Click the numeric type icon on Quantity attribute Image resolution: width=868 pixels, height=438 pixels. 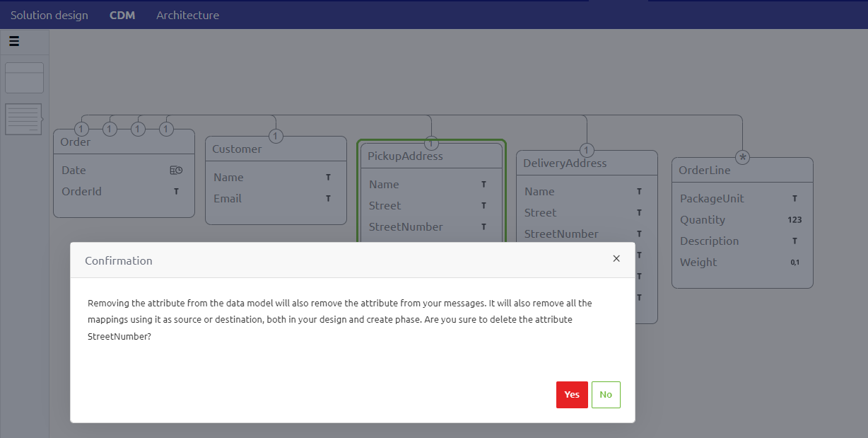coord(794,220)
